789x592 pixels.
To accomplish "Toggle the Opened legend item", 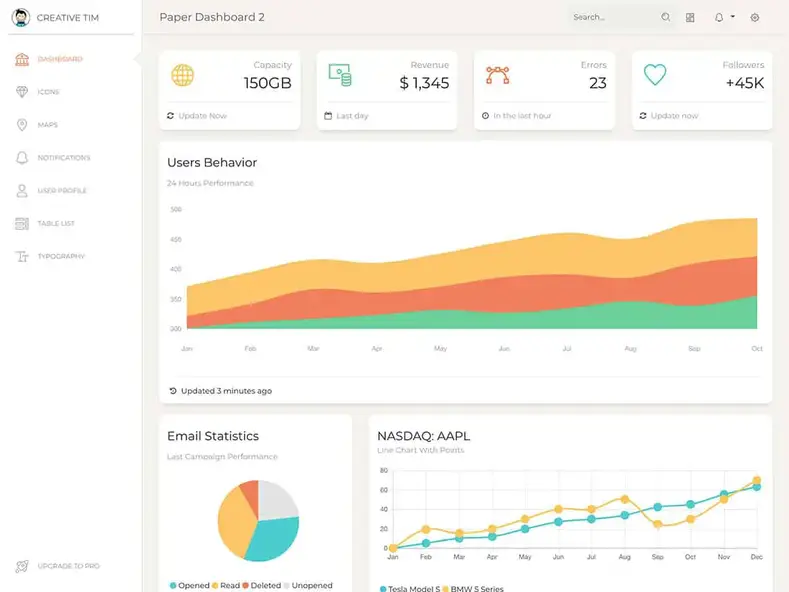I will (x=190, y=585).
